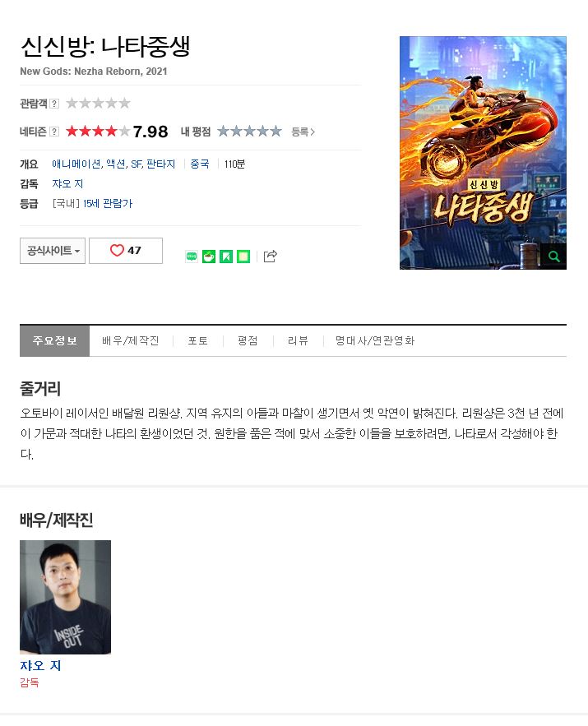The image size is (588, 726).
Task: Click the help icon beside 네티즌
Action: click(x=54, y=132)
